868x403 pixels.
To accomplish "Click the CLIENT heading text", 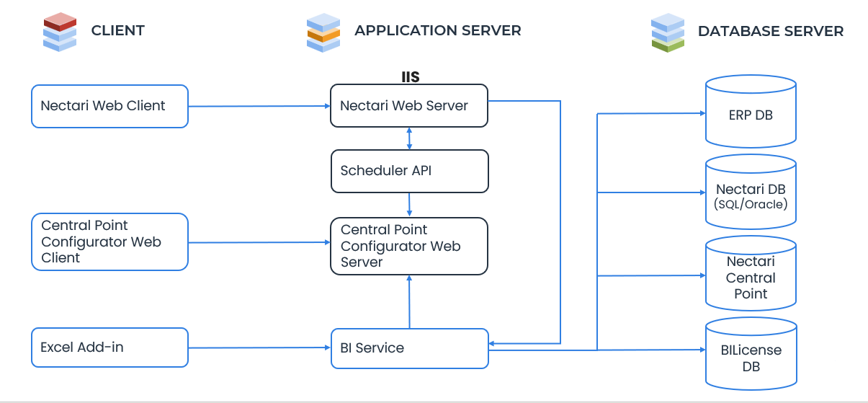I will coord(117,31).
